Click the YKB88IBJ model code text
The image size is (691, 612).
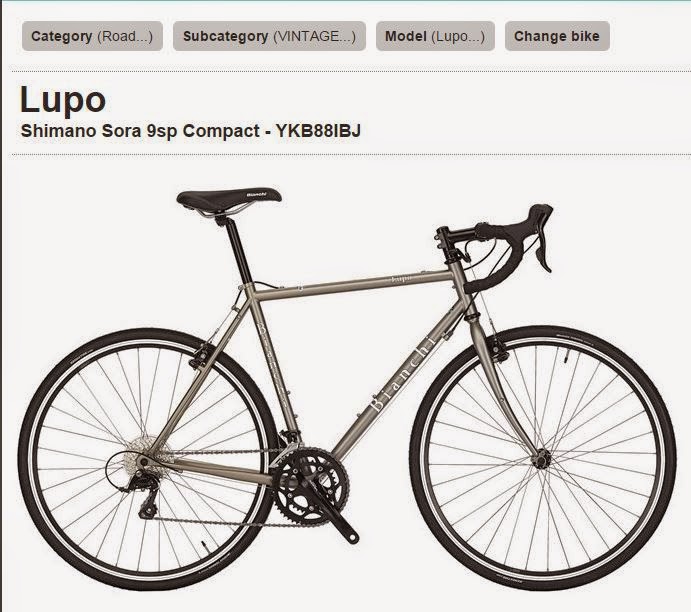click(318, 131)
